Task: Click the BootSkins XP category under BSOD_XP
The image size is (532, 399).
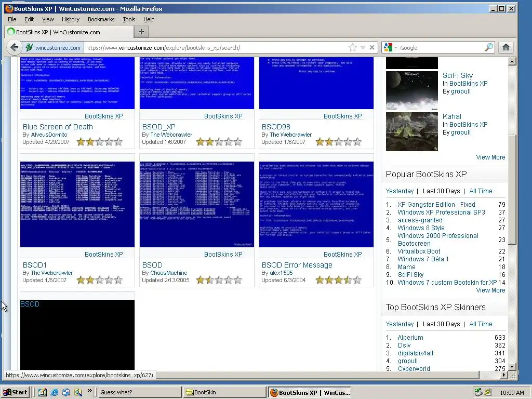Action: (223, 116)
